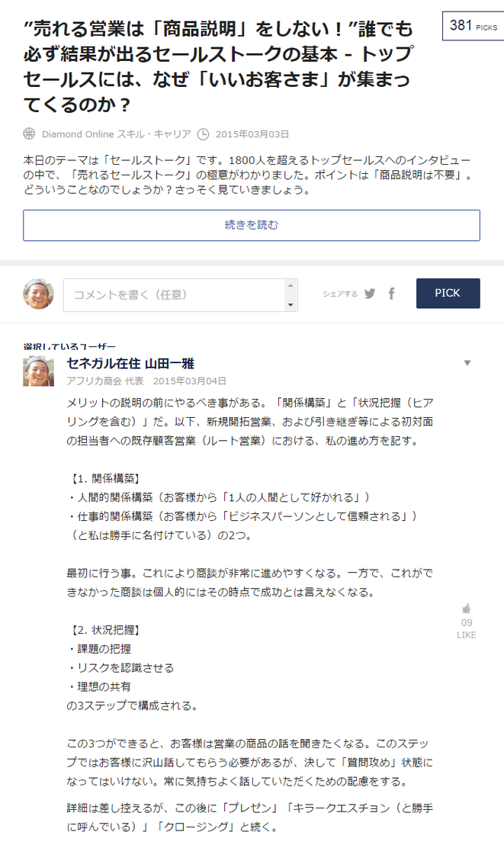Screen dimensions: 504x861
Task: Click the commenter avatar beside 山田一雅
Action: pos(38,371)
